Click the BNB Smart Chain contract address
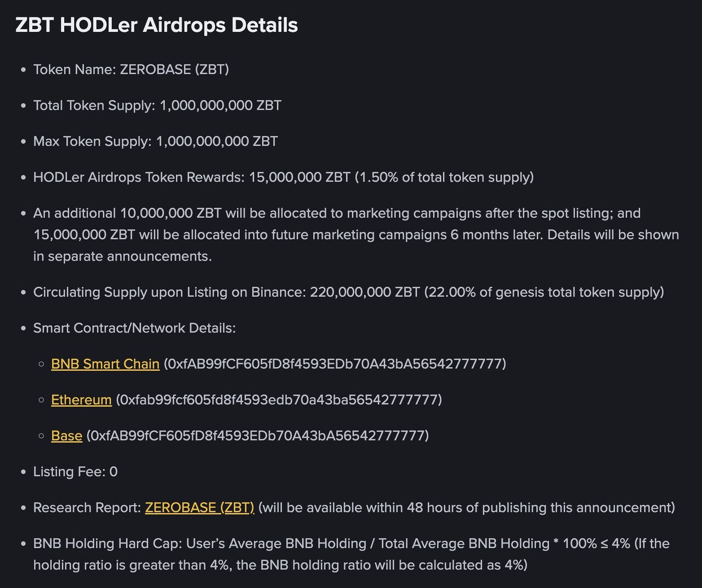 335,364
